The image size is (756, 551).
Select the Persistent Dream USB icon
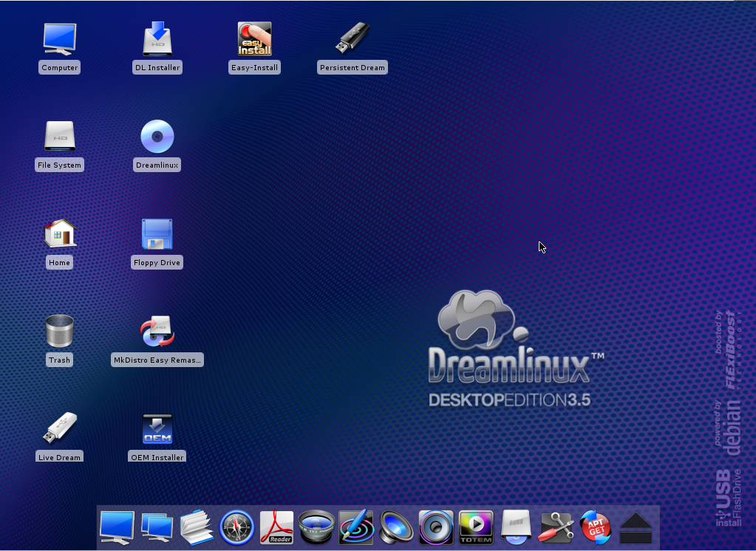[x=353, y=40]
